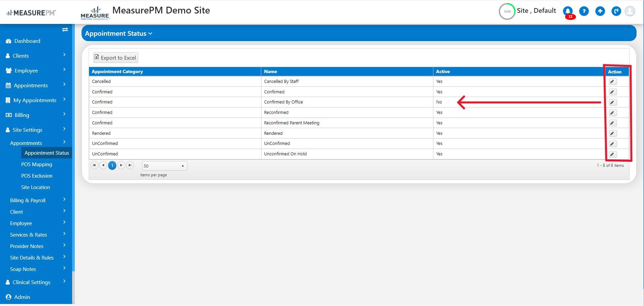The image size is (644, 306).
Task: Go to the last page
Action: click(x=130, y=165)
